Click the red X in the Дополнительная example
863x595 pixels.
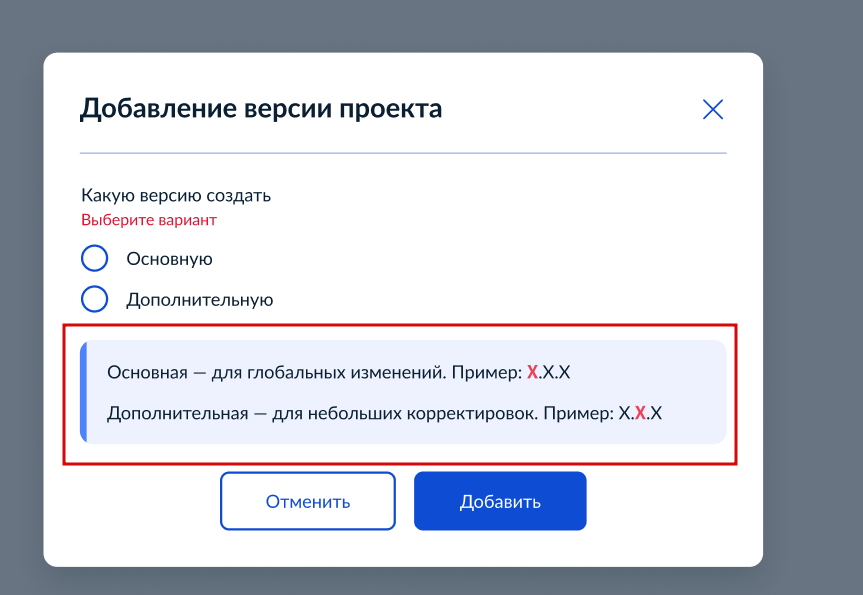[640, 413]
